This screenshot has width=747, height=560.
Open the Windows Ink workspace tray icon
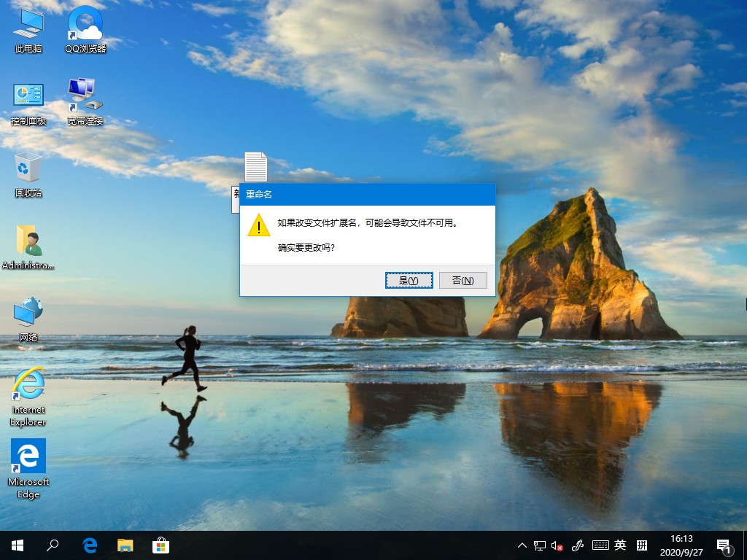point(578,545)
